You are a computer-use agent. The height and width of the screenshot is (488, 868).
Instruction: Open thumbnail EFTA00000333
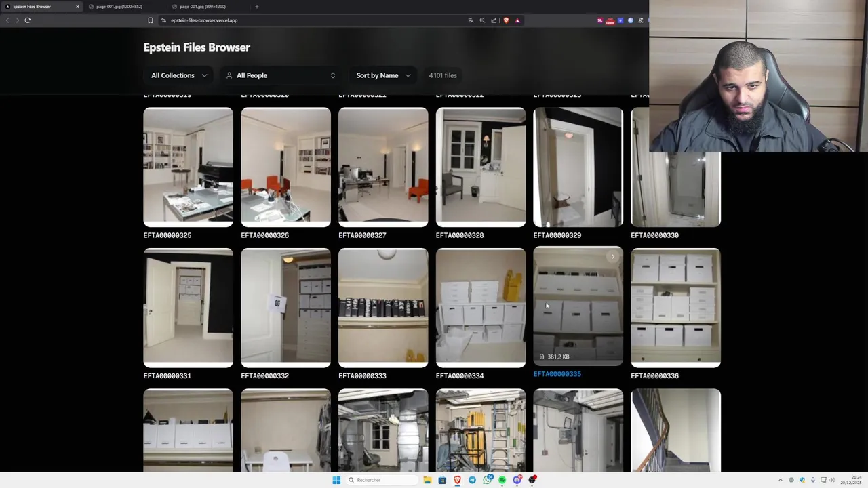tap(383, 308)
